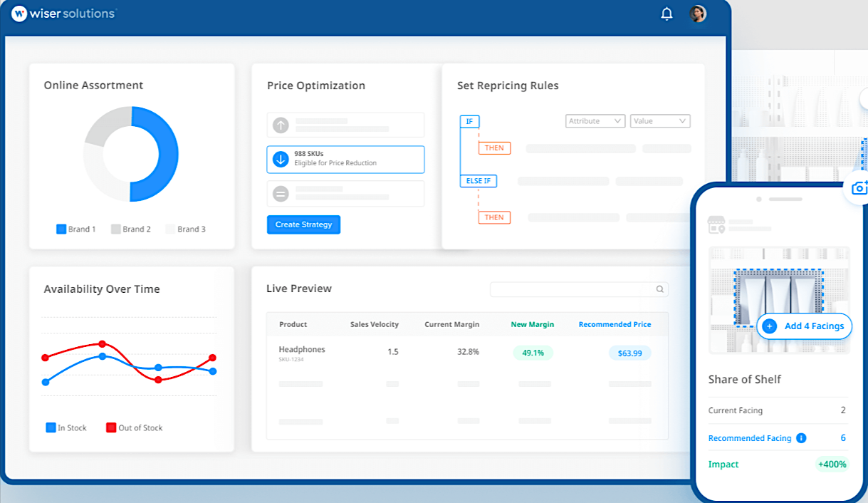Click the Price Optimization title
Image resolution: width=868 pixels, height=503 pixels.
pyautogui.click(x=316, y=85)
